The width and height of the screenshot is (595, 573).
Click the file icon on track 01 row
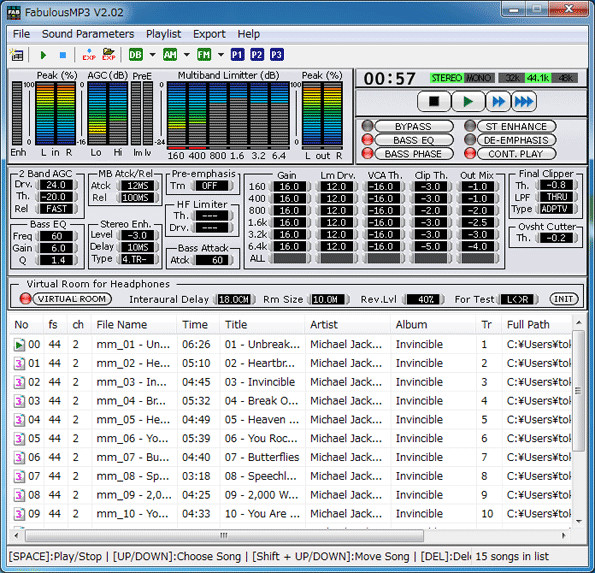click(19, 363)
